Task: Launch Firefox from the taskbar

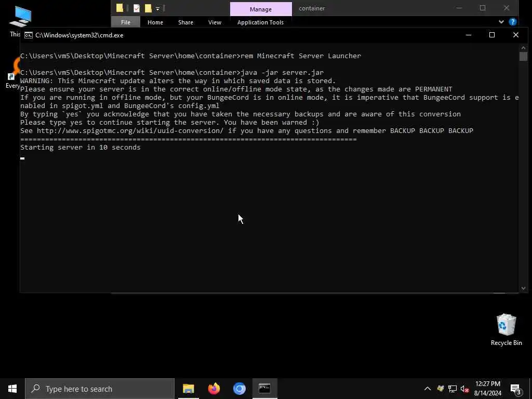Action: coord(214,389)
